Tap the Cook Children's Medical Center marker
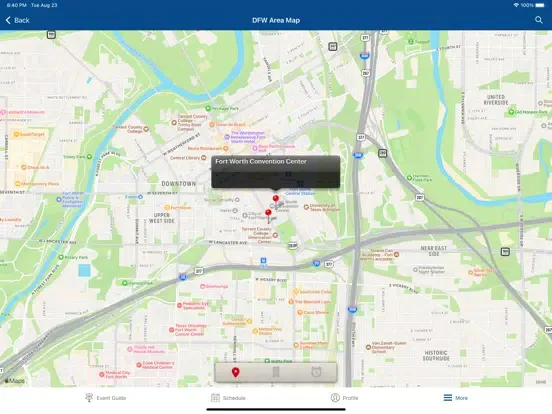 pos(139,365)
